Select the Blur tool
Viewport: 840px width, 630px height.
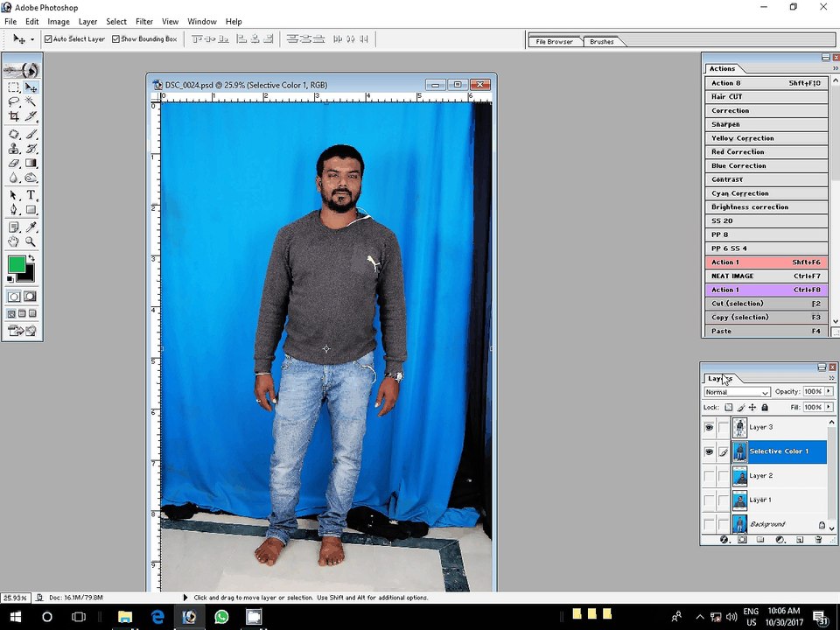[14, 178]
